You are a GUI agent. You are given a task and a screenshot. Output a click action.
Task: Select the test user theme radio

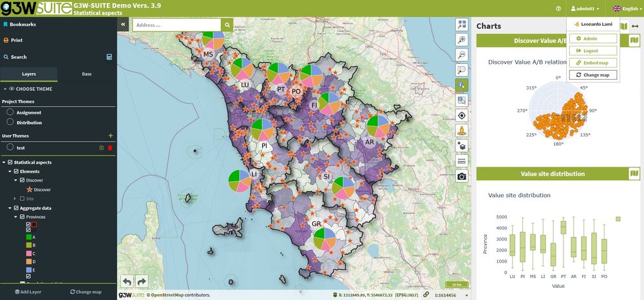pyautogui.click(x=10, y=147)
